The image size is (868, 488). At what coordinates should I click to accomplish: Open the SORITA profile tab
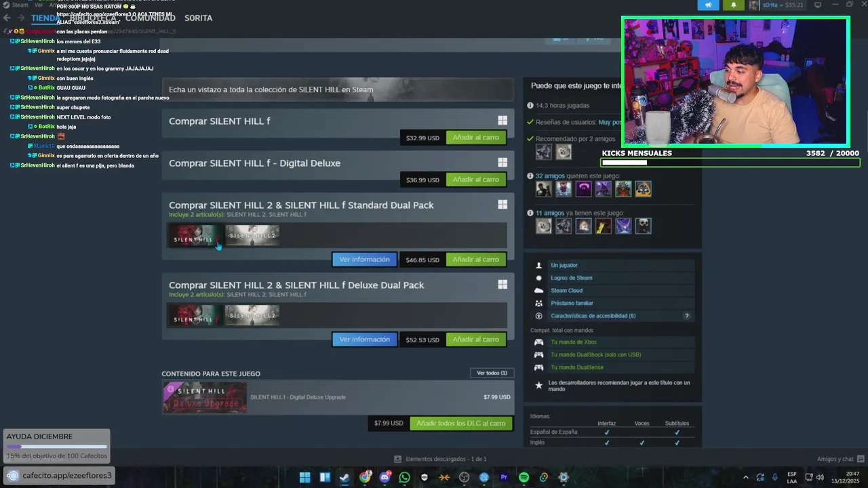[x=198, y=18]
